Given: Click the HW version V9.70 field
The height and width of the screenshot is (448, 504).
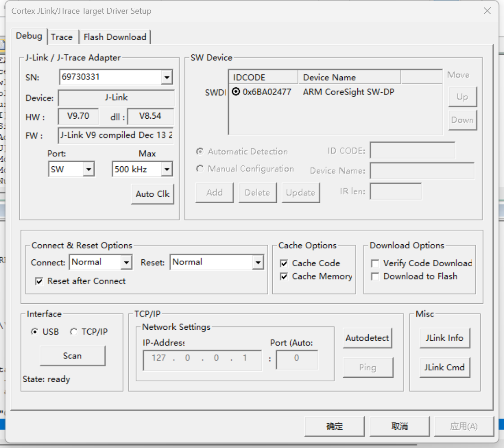Looking at the screenshot, I should (78, 116).
